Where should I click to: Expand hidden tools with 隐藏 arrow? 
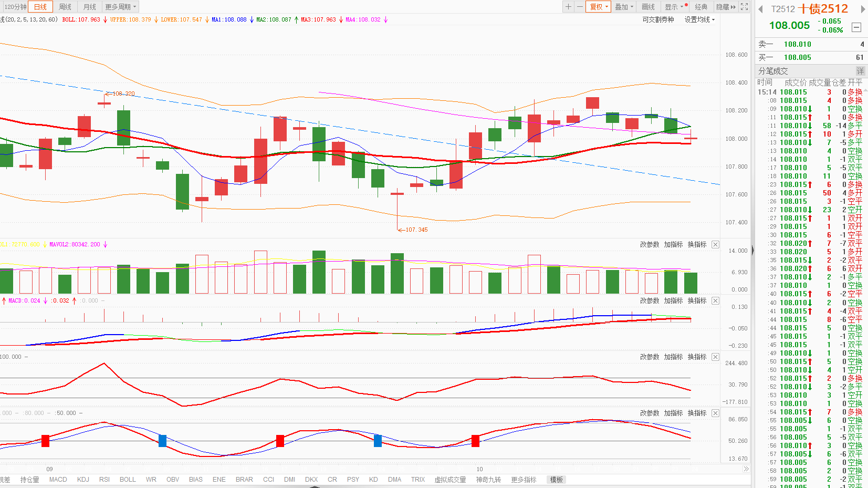click(726, 7)
